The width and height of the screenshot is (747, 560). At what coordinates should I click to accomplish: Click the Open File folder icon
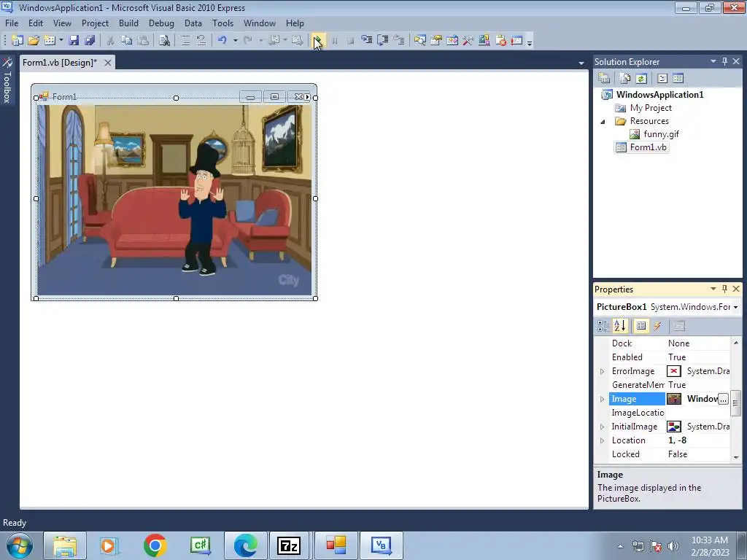[x=34, y=41]
